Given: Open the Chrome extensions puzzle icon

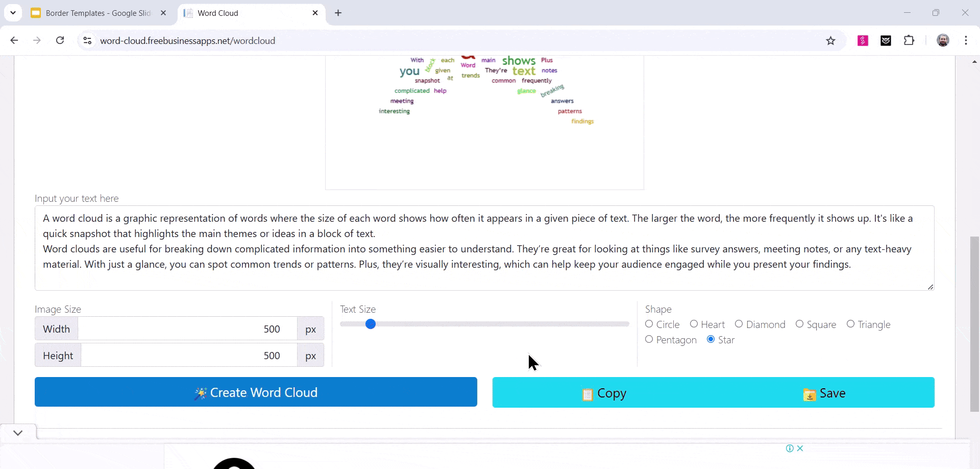Looking at the screenshot, I should 910,40.
